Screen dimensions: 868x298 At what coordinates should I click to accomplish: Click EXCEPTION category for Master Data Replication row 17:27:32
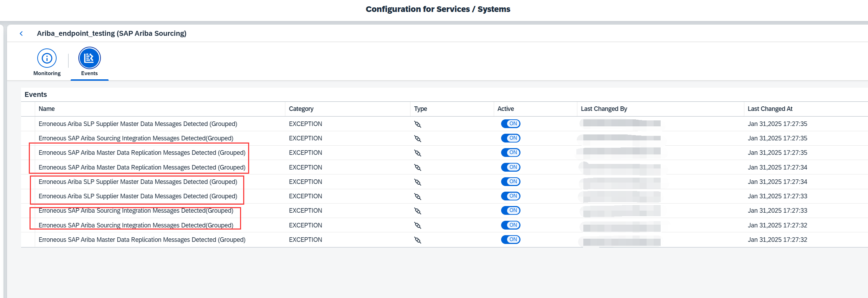[x=305, y=240]
